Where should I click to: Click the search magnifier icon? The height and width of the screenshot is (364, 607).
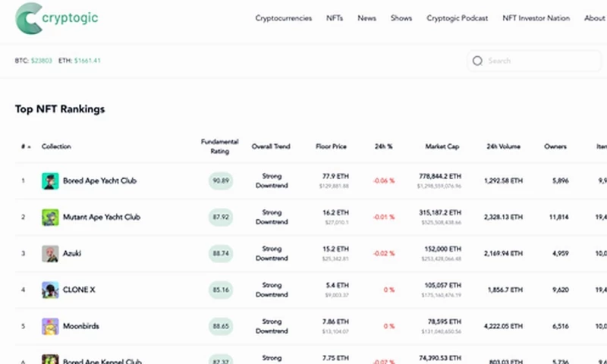pyautogui.click(x=477, y=61)
